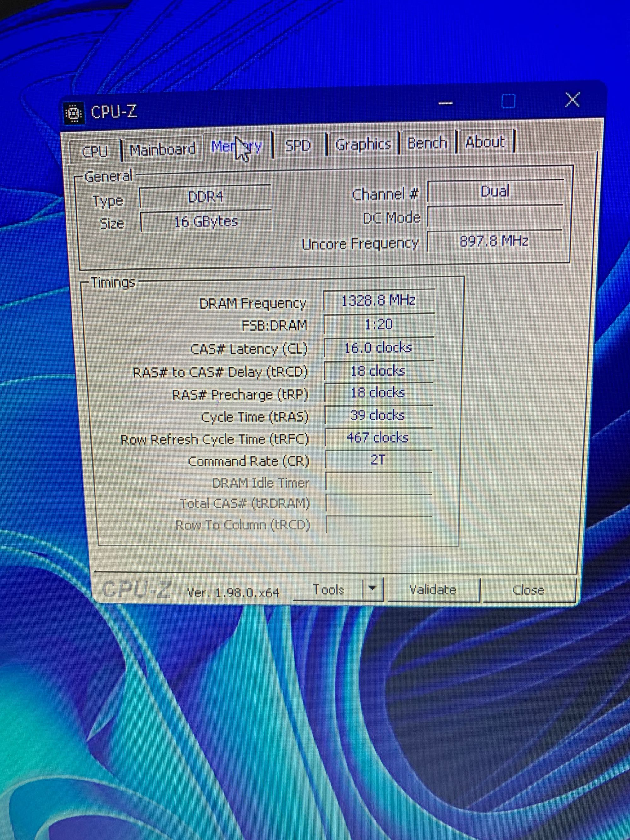
Task: Click the Command Rate (CR) label
Action: pyautogui.click(x=249, y=461)
